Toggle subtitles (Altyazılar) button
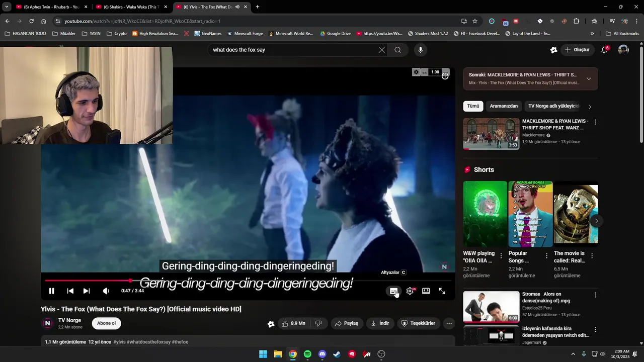 pos(394,291)
